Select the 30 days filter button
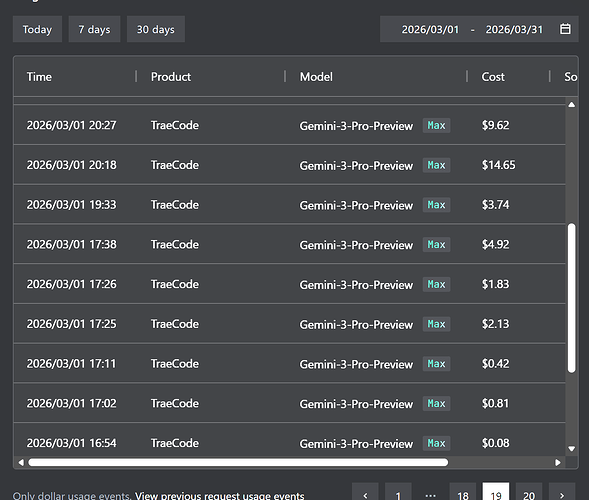The height and width of the screenshot is (500, 589). point(156,29)
